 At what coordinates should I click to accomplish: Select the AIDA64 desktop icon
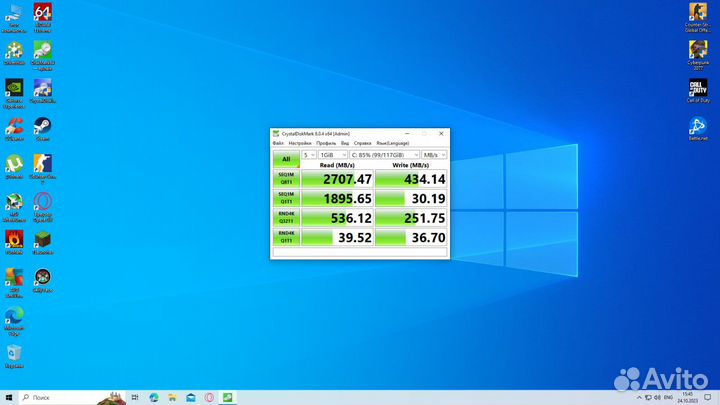pos(42,18)
